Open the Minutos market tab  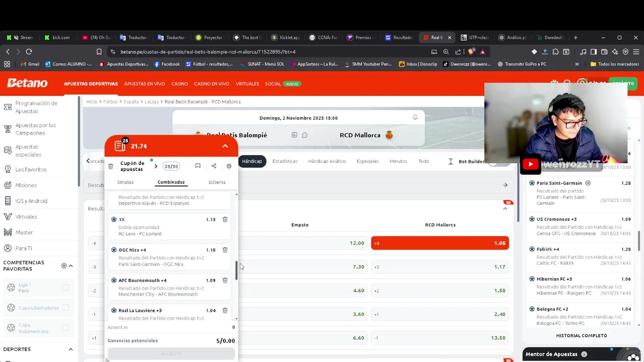tap(398, 161)
